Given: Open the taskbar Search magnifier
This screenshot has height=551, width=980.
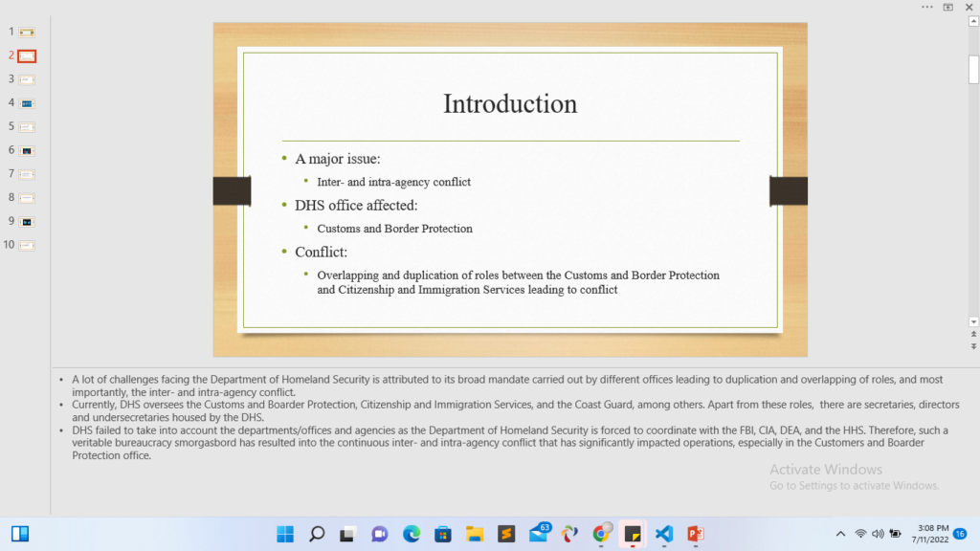Looking at the screenshot, I should (317, 534).
